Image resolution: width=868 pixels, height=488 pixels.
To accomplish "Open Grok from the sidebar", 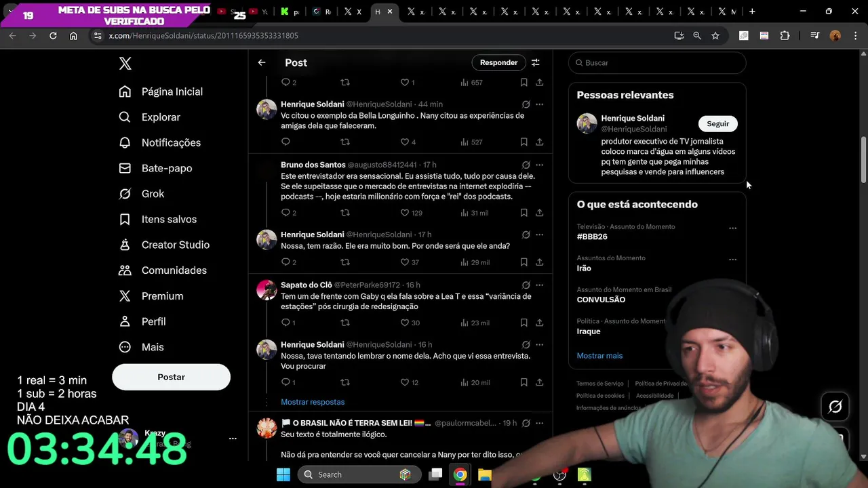I will tap(142, 194).
